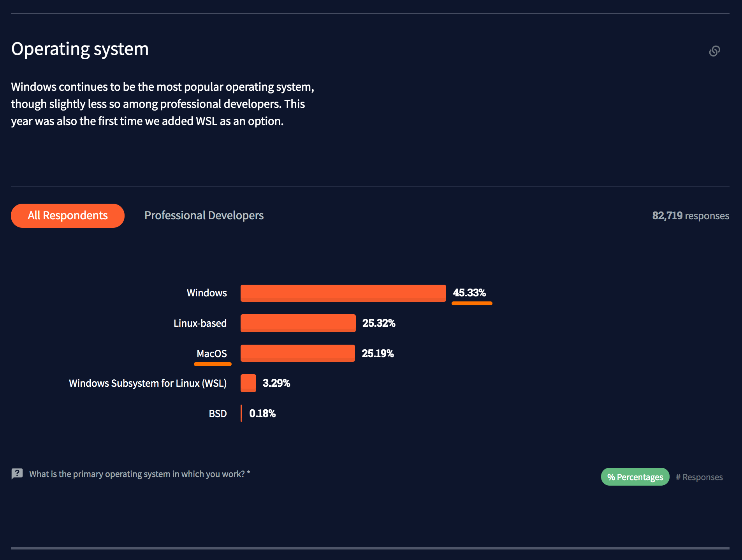742x560 pixels.
Task: Switch to Professional Developers tab
Action: [204, 216]
